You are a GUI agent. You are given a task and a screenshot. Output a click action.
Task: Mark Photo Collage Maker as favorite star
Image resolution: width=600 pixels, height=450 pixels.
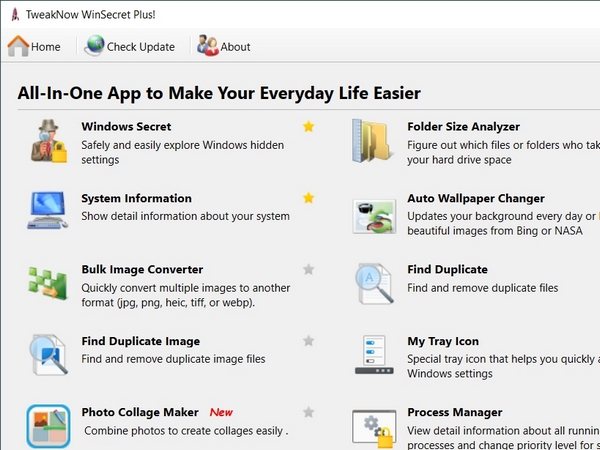308,412
